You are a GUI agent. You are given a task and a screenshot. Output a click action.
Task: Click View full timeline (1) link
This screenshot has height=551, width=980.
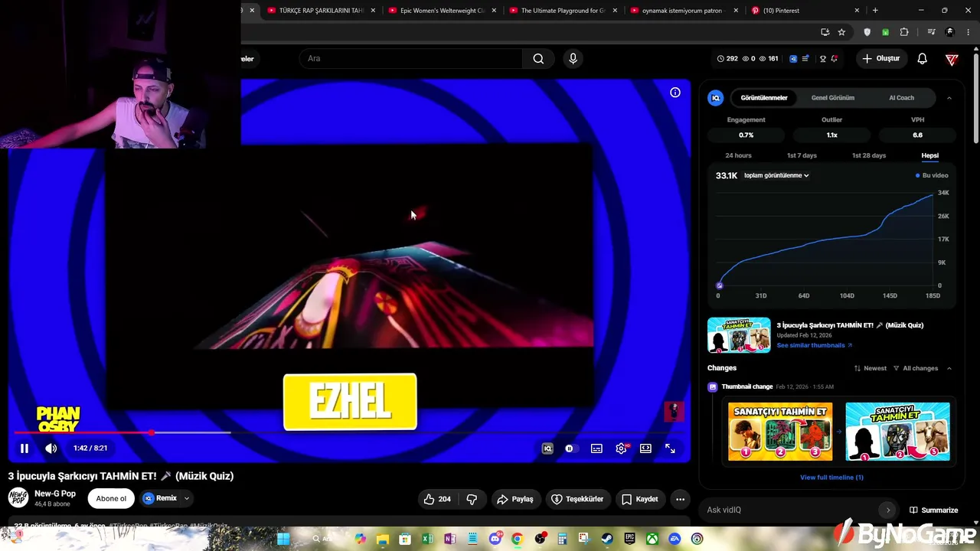click(831, 478)
